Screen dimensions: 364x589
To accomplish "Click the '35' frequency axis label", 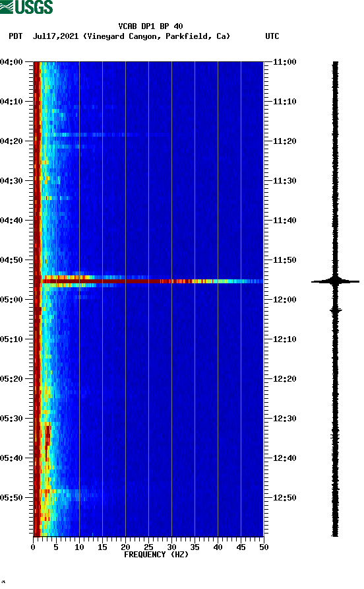I will point(195,547).
